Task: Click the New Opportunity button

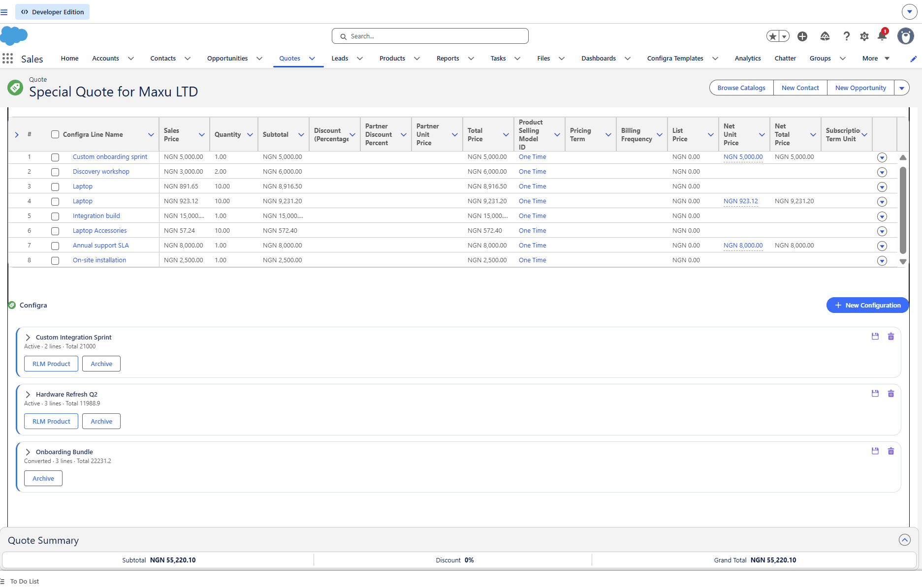Action: (860, 88)
